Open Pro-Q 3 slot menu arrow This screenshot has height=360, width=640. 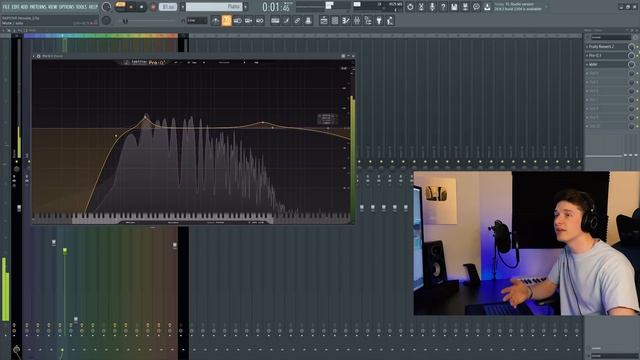click(587, 56)
